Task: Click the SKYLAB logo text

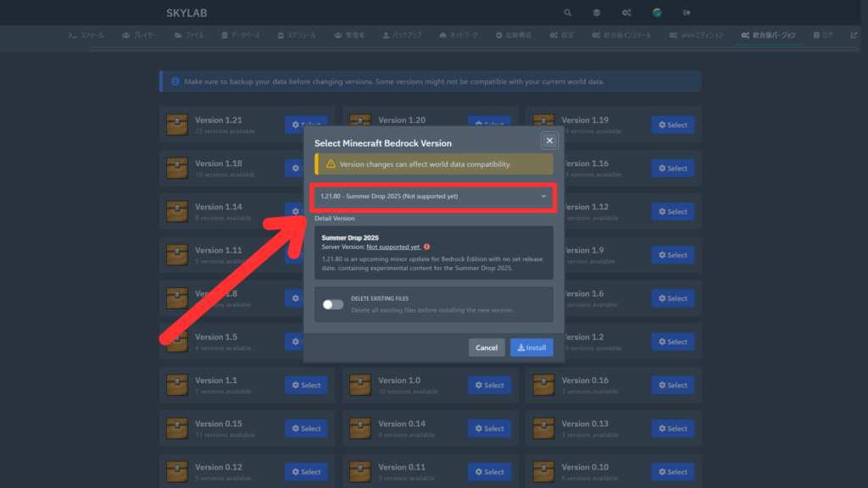Action: [186, 13]
